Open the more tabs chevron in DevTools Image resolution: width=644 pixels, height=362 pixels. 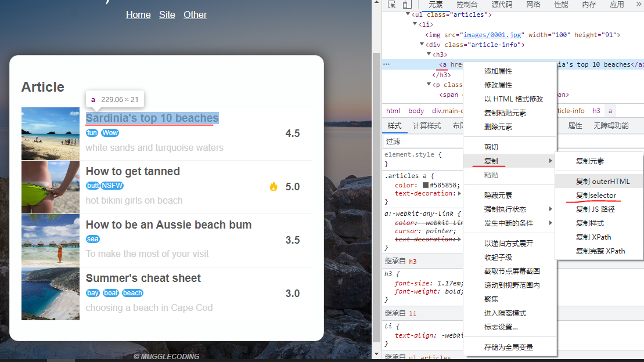click(x=639, y=4)
